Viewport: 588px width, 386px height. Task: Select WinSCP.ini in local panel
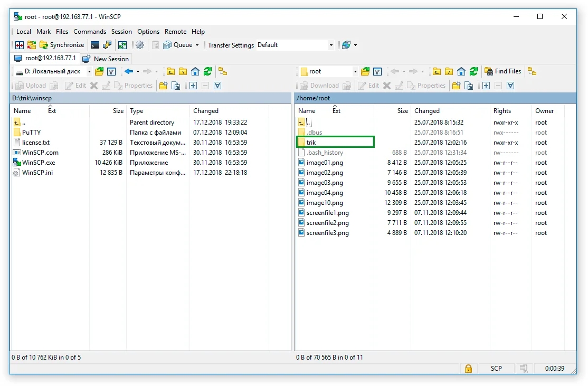(x=37, y=173)
